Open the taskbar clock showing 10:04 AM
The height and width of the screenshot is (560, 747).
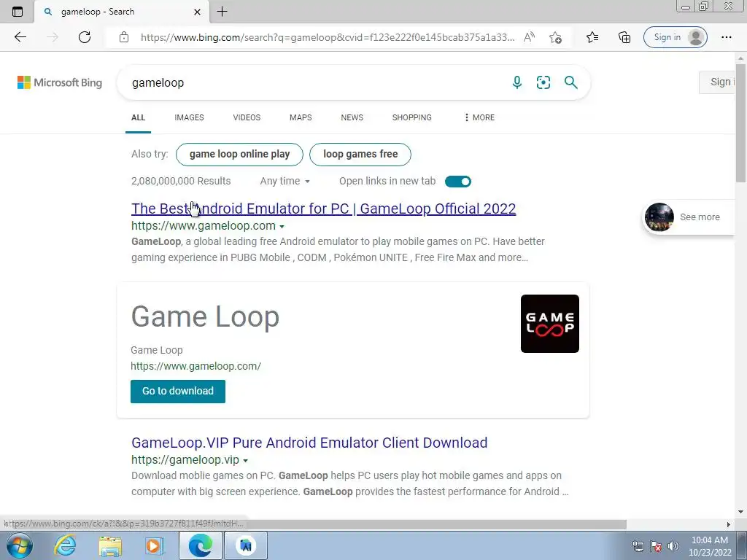710,546
